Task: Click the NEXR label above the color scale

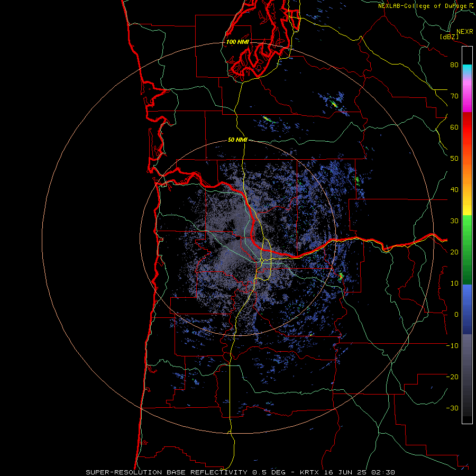Action: coord(465,32)
